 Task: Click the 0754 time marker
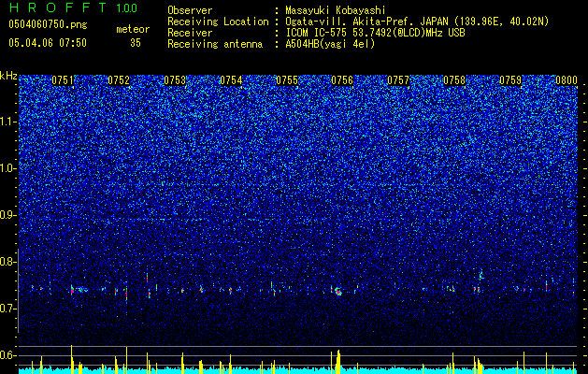pos(231,80)
